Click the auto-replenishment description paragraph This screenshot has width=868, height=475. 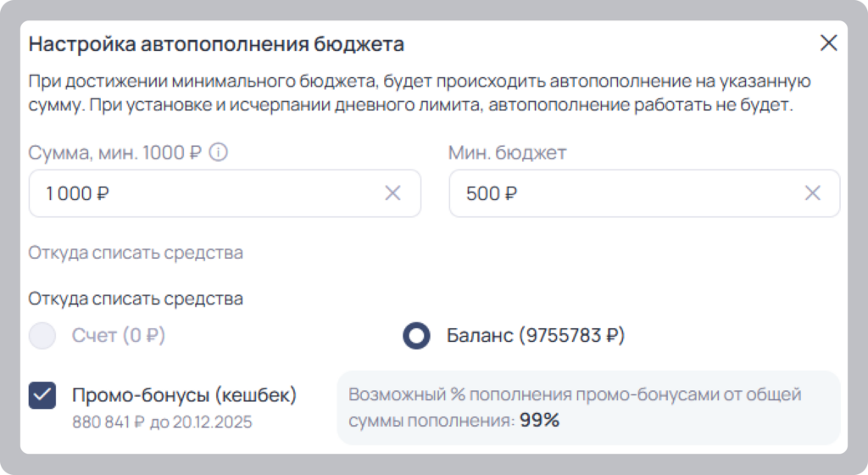coord(420,93)
